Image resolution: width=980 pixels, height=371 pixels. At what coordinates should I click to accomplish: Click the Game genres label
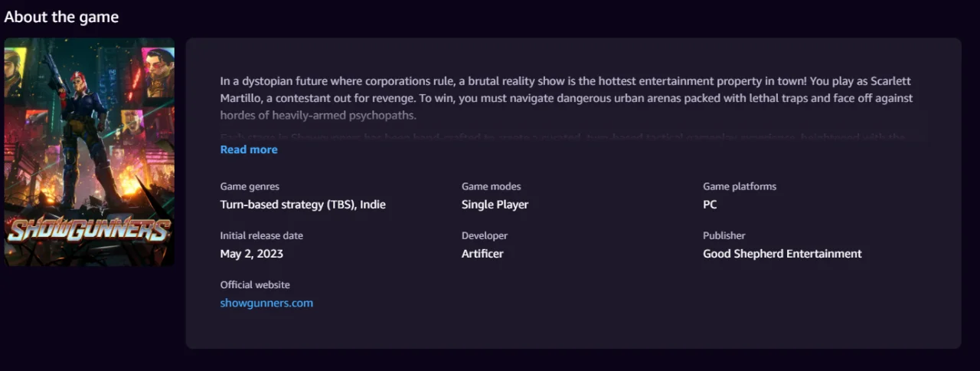tap(250, 186)
